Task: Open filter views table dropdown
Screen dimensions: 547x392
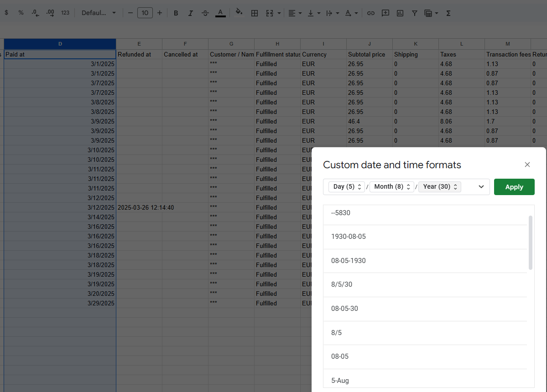Action: pos(431,13)
